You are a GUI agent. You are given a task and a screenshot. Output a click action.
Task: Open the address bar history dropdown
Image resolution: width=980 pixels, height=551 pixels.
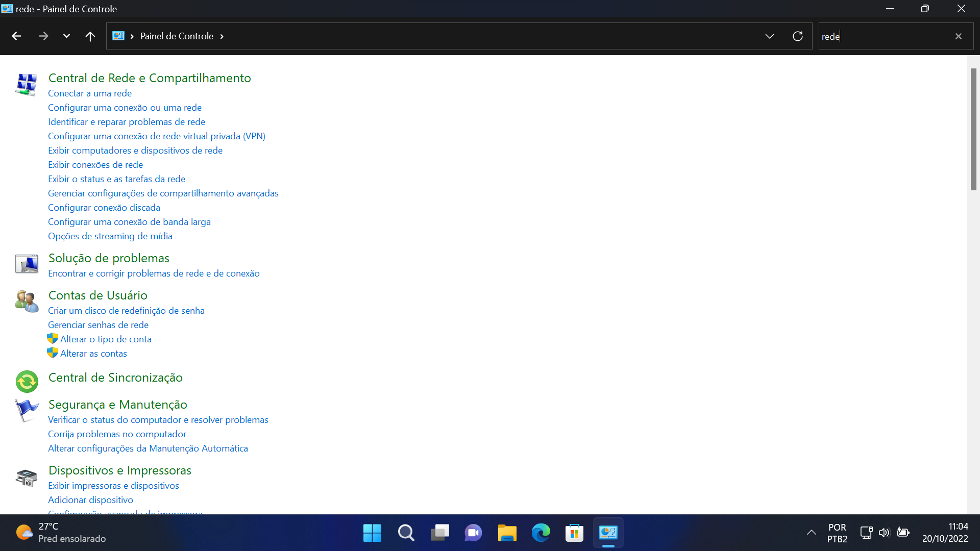769,36
